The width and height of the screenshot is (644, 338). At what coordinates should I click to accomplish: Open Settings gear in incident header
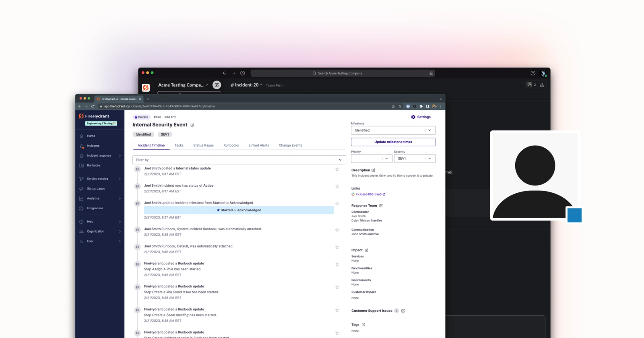pyautogui.click(x=421, y=117)
